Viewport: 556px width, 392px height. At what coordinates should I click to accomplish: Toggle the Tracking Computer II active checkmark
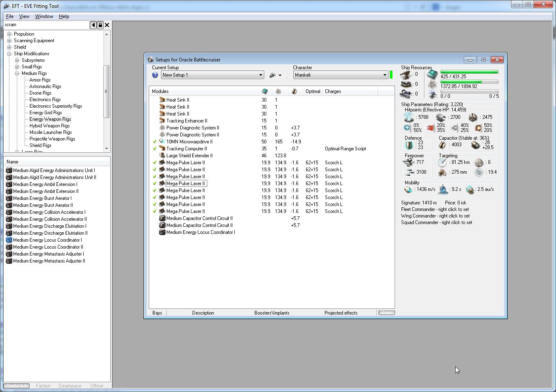(x=155, y=149)
